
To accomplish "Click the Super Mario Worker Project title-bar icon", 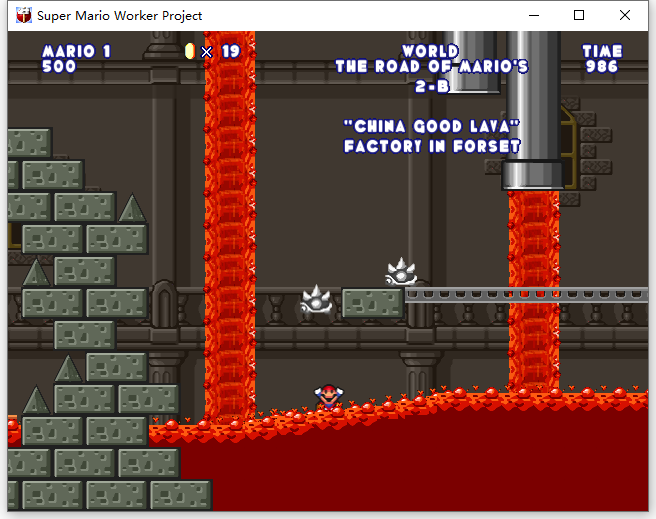I will click(24, 15).
